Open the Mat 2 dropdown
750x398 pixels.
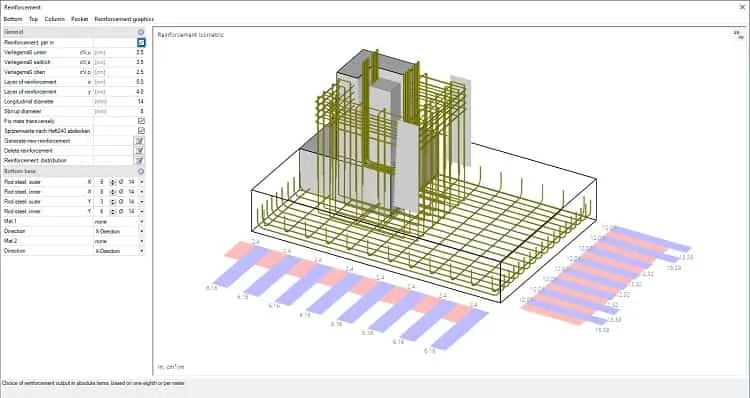(142, 241)
